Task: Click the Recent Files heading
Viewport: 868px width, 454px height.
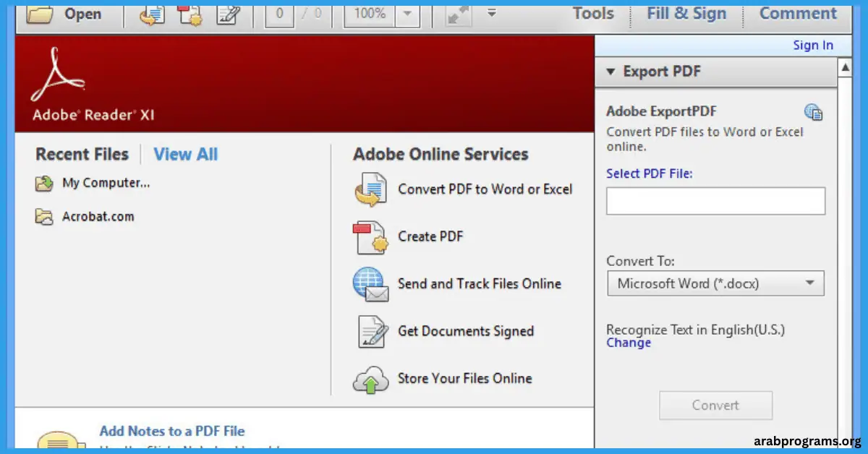Action: [82, 154]
